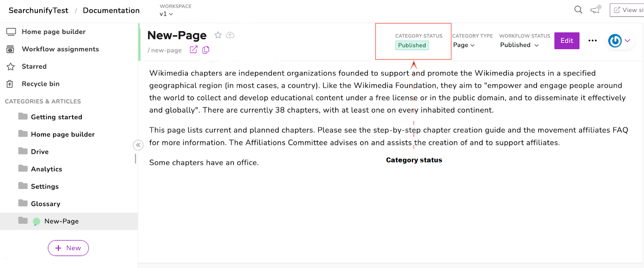Star the New-Page article
This screenshot has height=268, width=644.
218,35
